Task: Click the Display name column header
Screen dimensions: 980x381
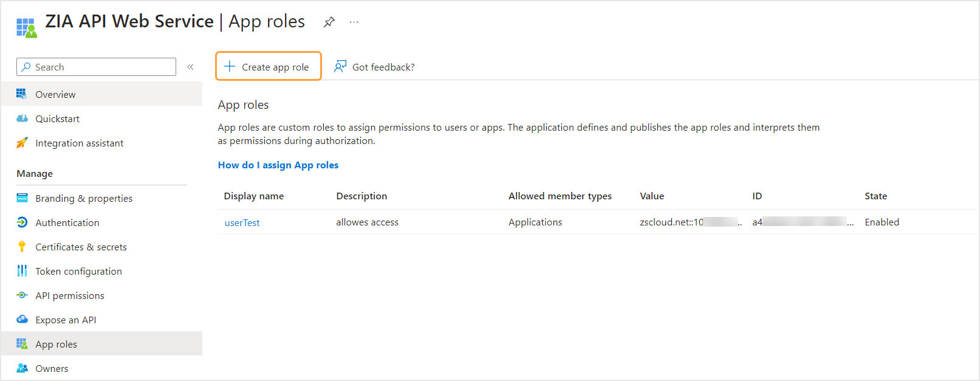Action: (x=253, y=196)
